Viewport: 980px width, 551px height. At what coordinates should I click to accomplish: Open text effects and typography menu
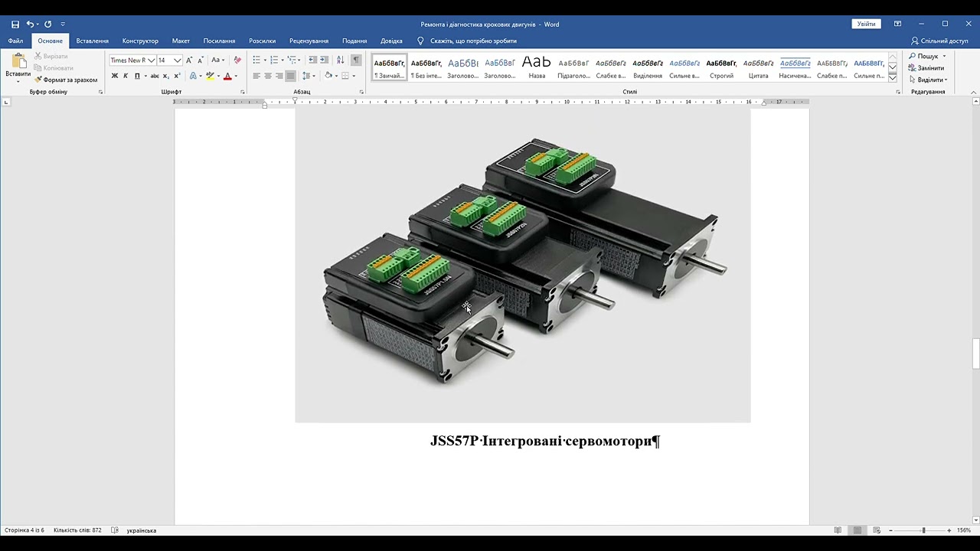coord(193,76)
